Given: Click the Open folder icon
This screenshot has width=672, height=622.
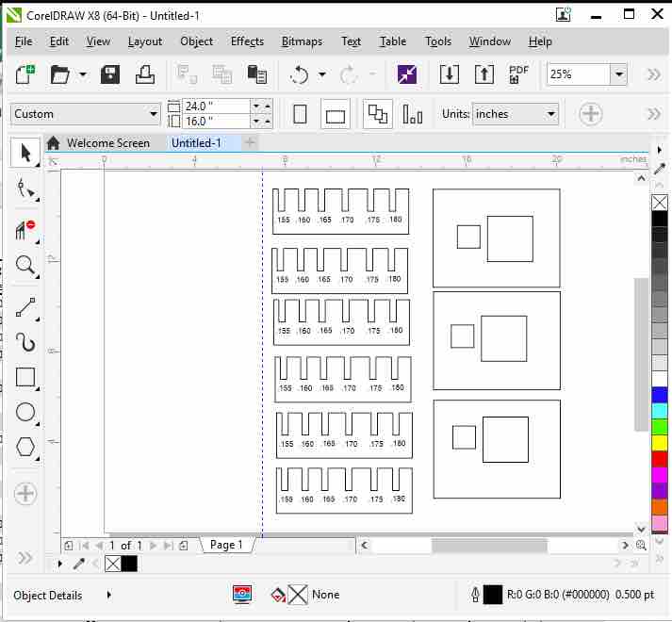Looking at the screenshot, I should (x=60, y=74).
